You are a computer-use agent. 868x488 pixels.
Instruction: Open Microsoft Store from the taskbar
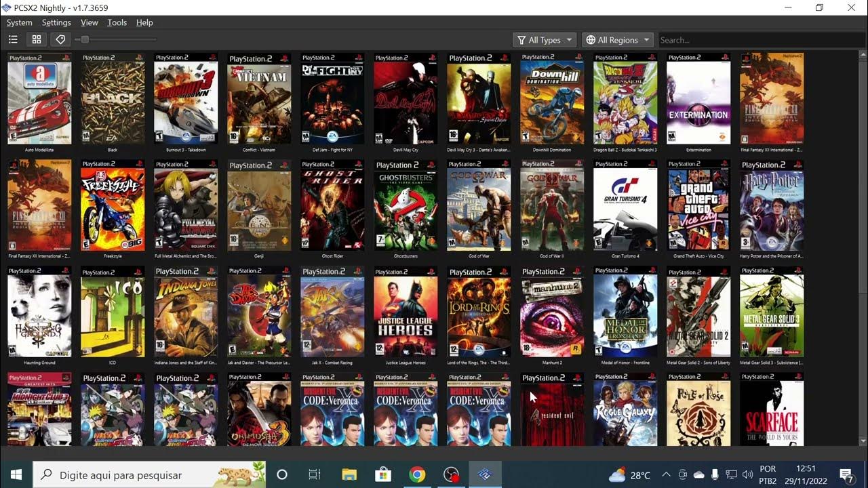(x=383, y=474)
